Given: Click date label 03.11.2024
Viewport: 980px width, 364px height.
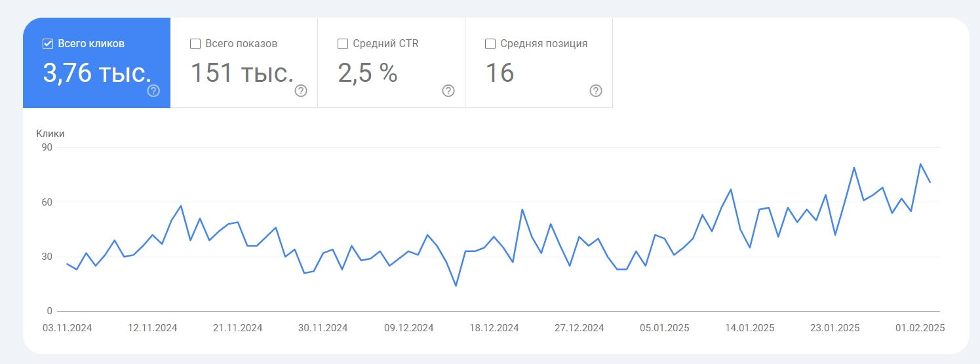Looking at the screenshot, I should [67, 328].
